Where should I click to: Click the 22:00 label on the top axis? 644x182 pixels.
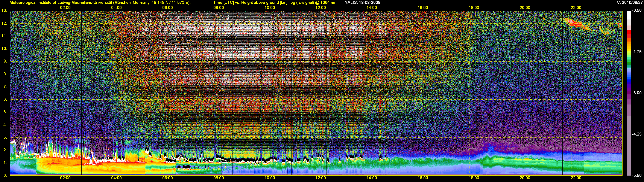(x=576, y=7)
